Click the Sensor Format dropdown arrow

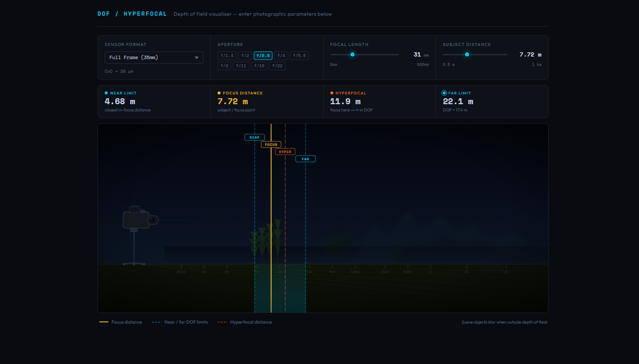pos(197,58)
